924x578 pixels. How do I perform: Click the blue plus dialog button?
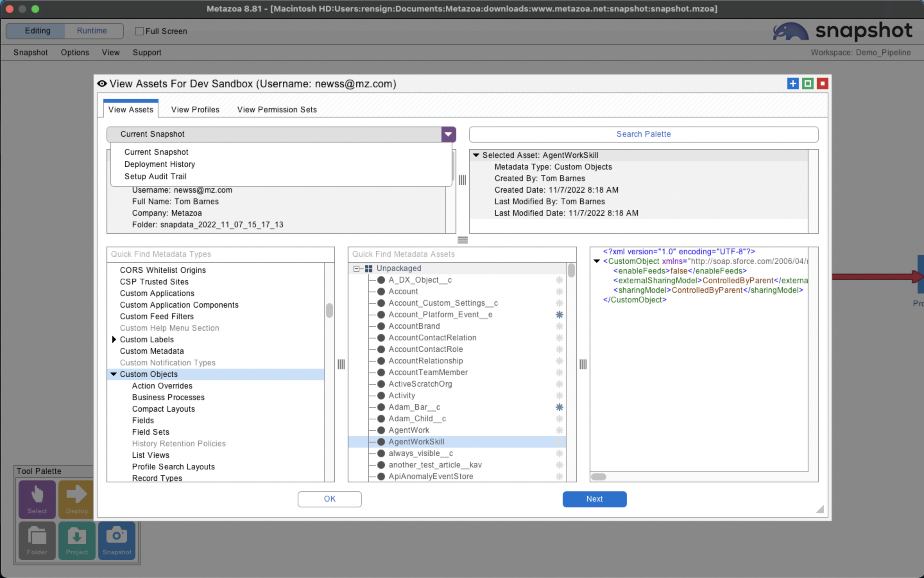(x=793, y=83)
